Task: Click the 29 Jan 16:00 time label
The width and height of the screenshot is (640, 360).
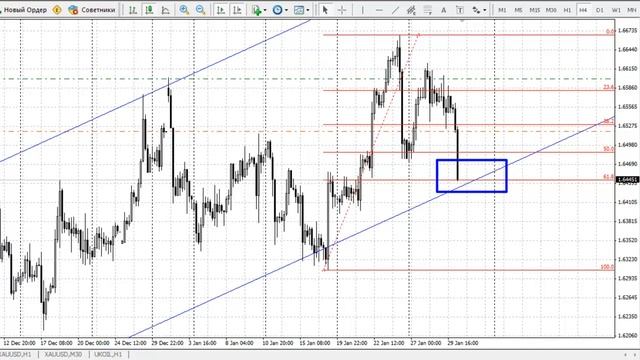Action: pyautogui.click(x=462, y=343)
